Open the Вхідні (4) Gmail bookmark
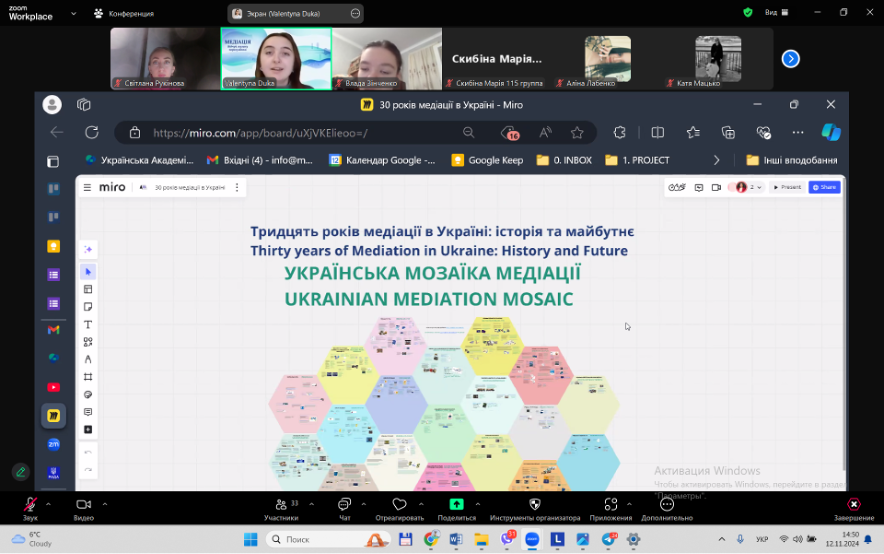 tap(259, 160)
